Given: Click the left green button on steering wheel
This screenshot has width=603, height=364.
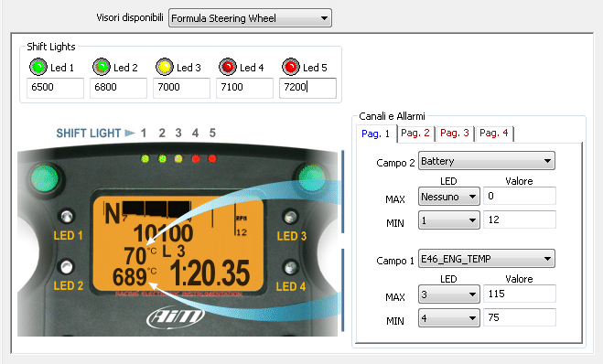Looking at the screenshot, I should pyautogui.click(x=45, y=178).
